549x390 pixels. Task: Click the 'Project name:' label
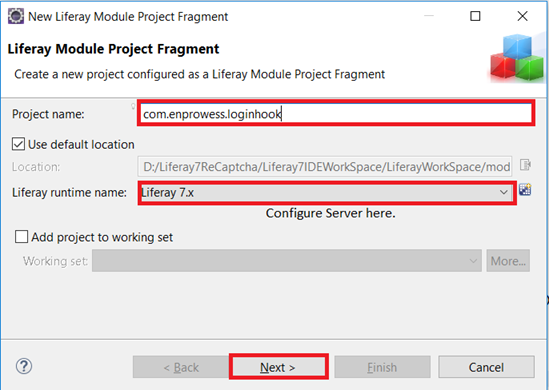[48, 114]
